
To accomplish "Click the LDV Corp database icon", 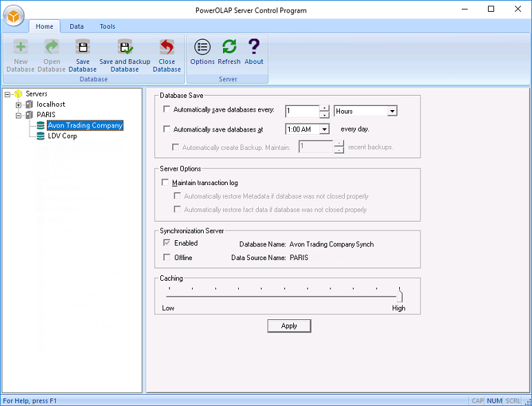I will (41, 136).
